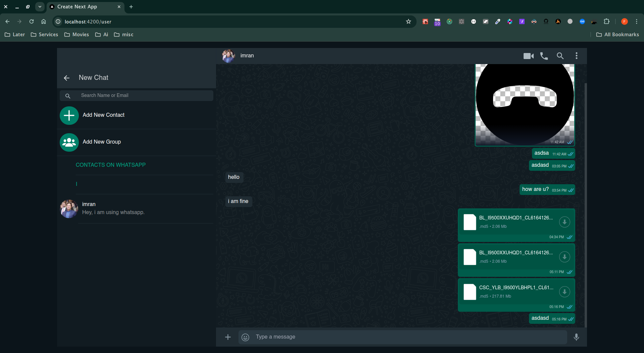Close the Create Next App tab

click(x=119, y=7)
